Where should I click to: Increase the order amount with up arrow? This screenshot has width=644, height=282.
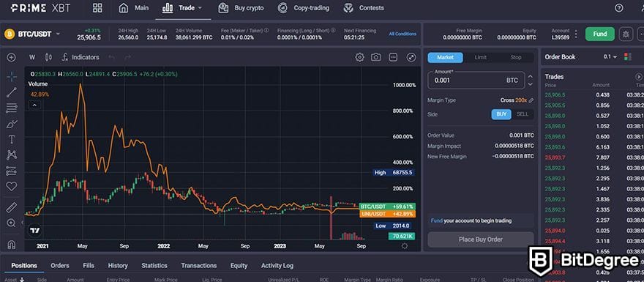(x=531, y=76)
